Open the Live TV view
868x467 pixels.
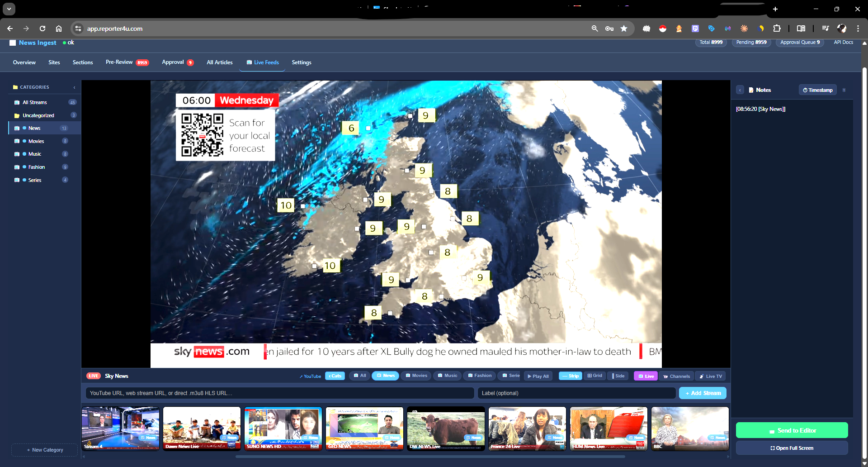click(710, 376)
